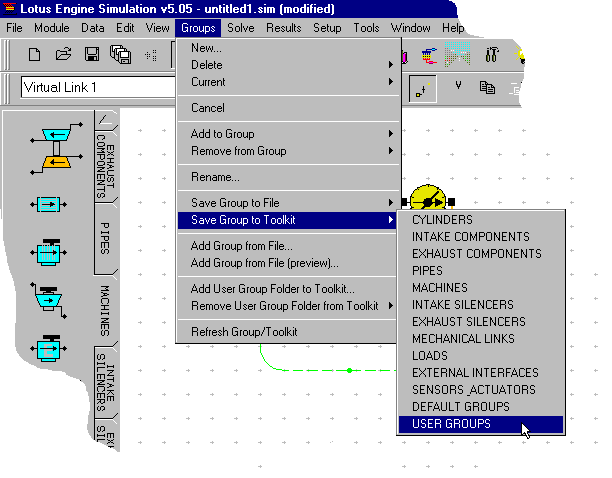Select the supercharger machine icon with black top
The width and height of the screenshot is (612, 478).
[48, 252]
